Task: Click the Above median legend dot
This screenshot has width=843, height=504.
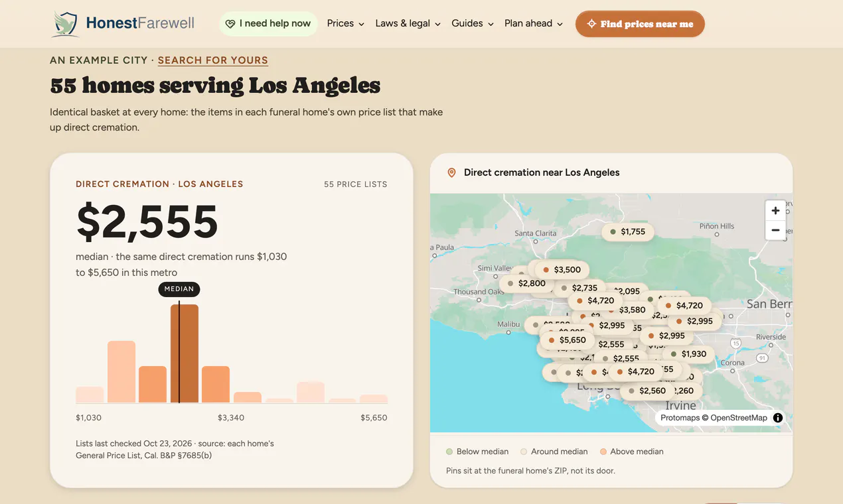Action: (603, 452)
